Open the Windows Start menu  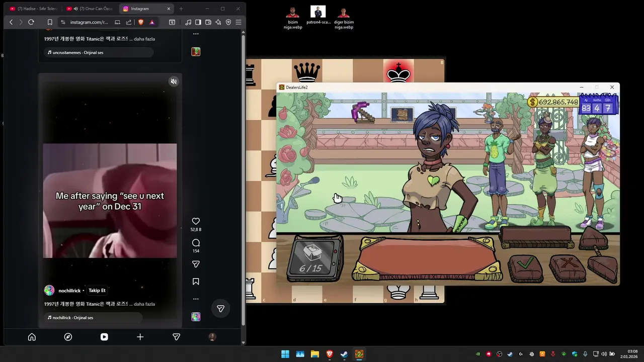[285, 354]
